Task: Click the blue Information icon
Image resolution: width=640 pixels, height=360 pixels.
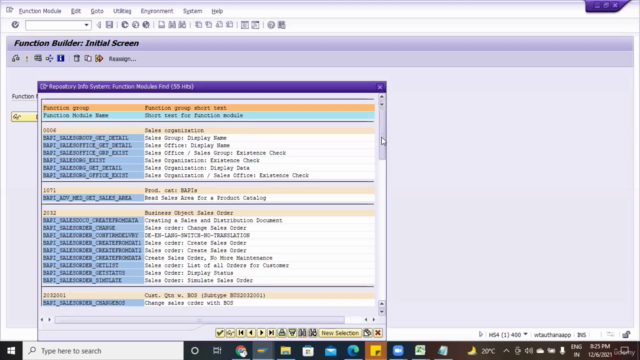Action: click(61, 59)
